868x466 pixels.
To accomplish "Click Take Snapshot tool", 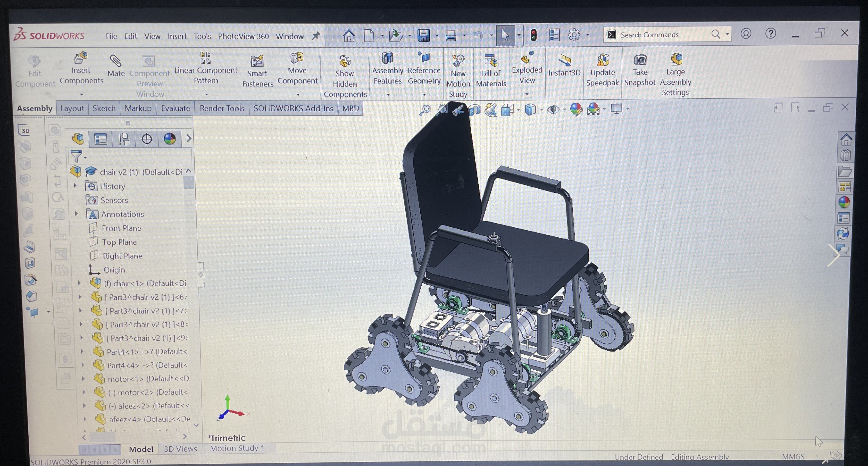I will [x=640, y=70].
